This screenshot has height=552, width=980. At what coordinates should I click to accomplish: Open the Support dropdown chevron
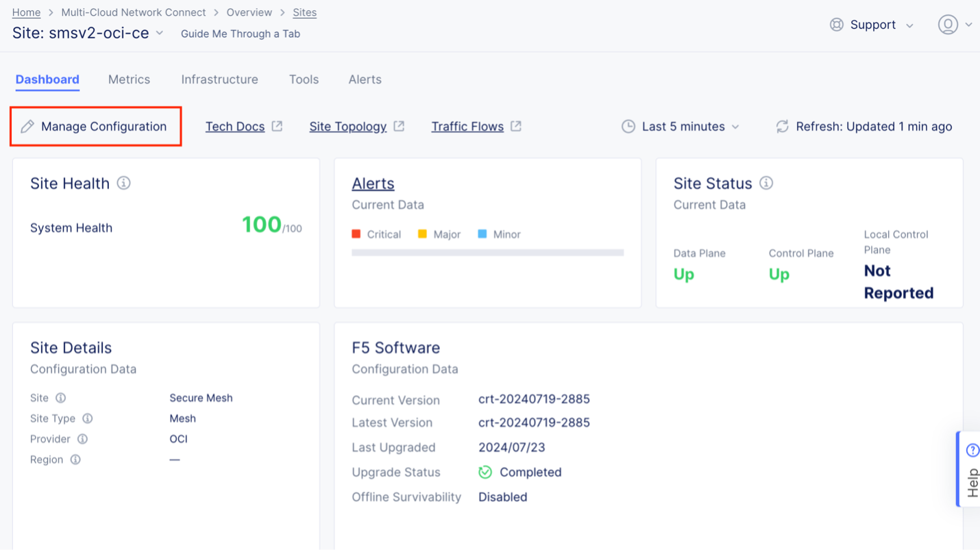[911, 25]
